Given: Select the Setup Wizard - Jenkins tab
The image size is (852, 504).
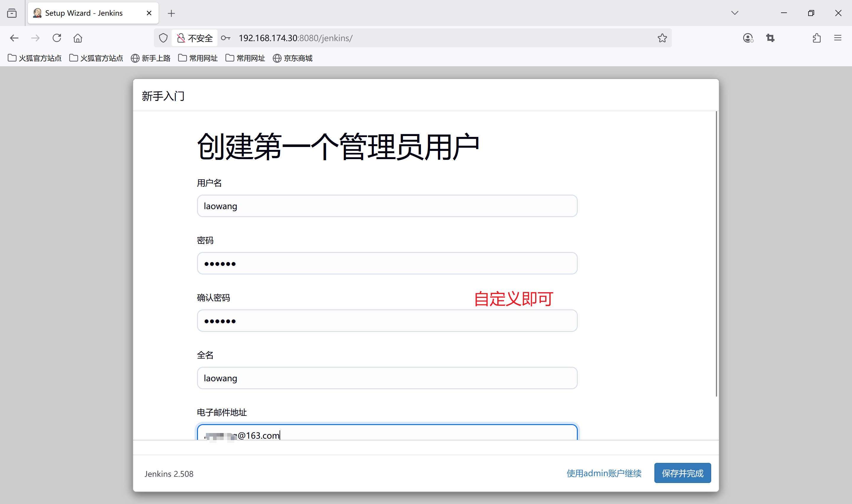Looking at the screenshot, I should coord(84,13).
